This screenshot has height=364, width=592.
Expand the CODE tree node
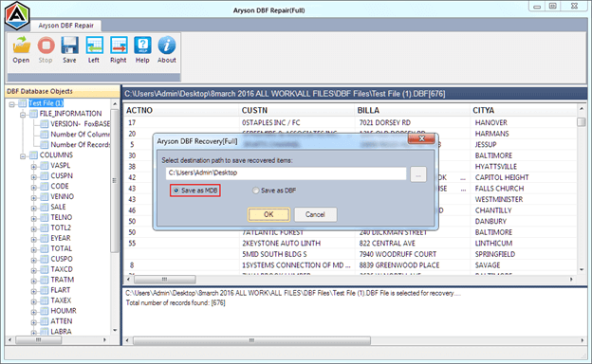(34, 187)
